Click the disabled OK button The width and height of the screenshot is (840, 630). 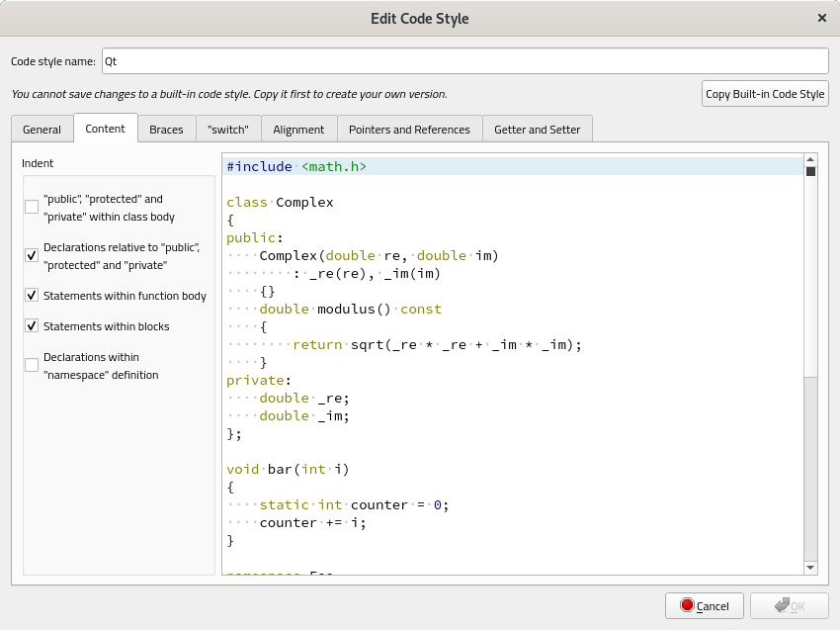point(788,606)
